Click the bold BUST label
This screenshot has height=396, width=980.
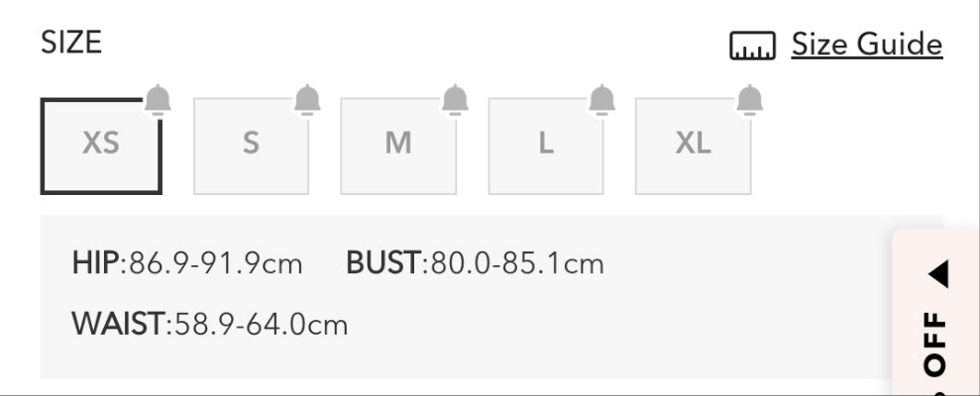click(x=384, y=264)
